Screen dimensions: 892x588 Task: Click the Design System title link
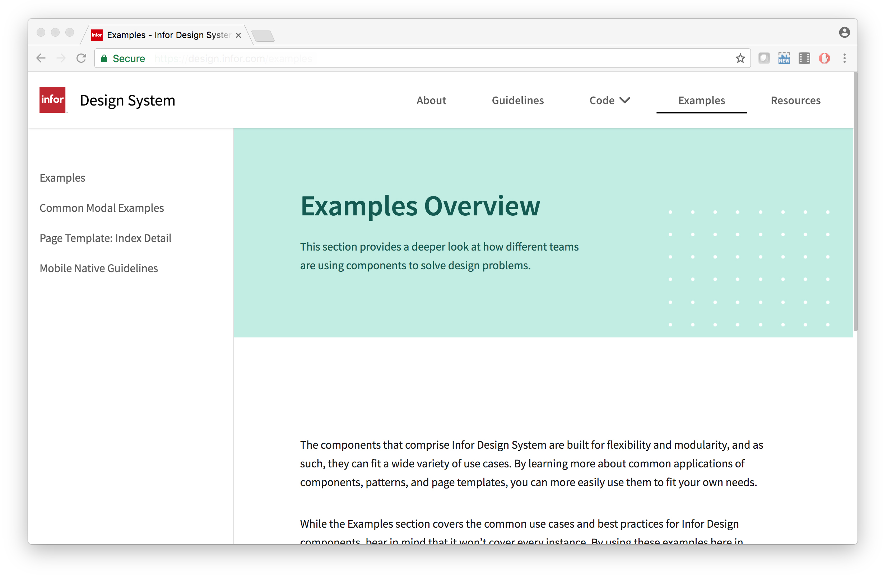click(128, 101)
